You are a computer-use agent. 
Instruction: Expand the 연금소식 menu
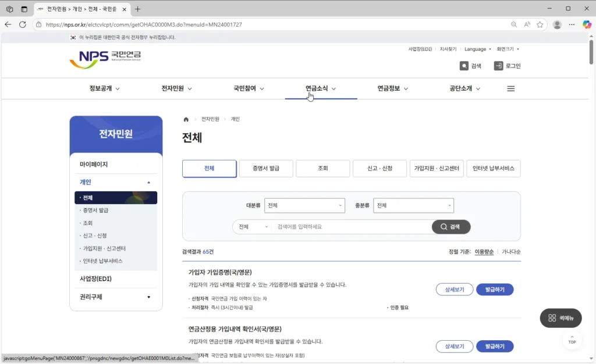pos(321,88)
